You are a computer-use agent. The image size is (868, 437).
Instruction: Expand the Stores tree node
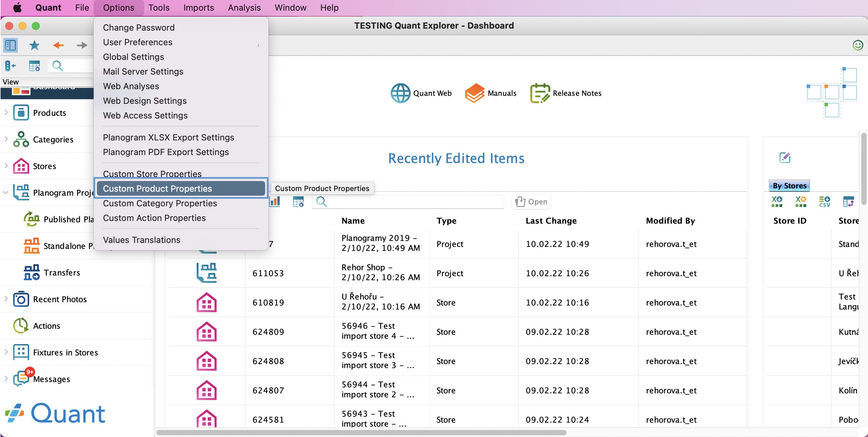point(6,166)
